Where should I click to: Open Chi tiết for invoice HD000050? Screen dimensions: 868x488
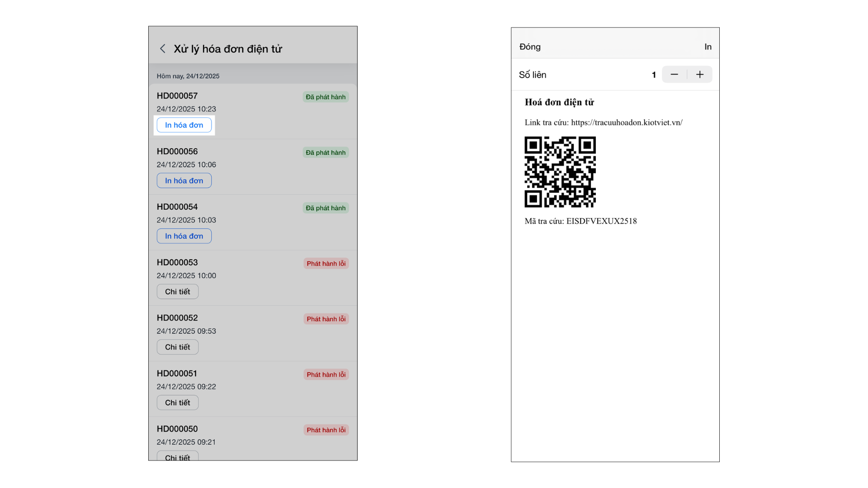[177, 456]
